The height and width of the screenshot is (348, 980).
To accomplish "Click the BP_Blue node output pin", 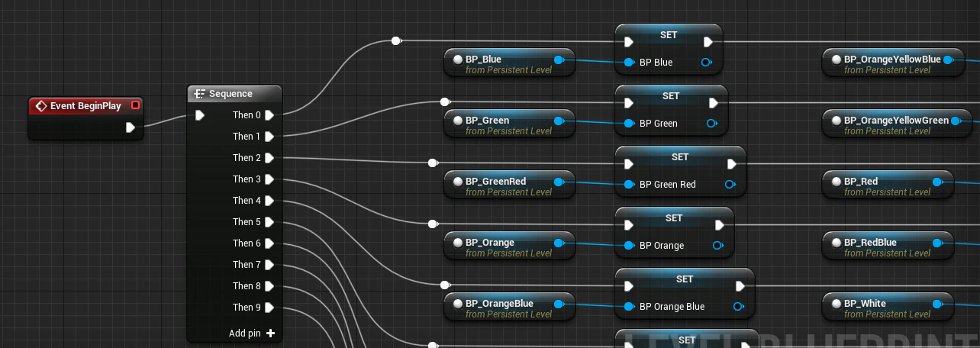I will (x=559, y=60).
